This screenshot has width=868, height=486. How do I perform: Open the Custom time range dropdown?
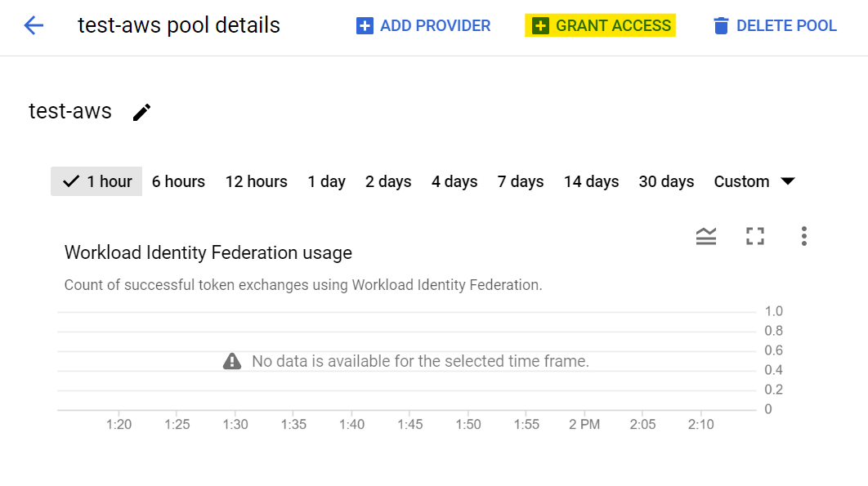(x=754, y=181)
